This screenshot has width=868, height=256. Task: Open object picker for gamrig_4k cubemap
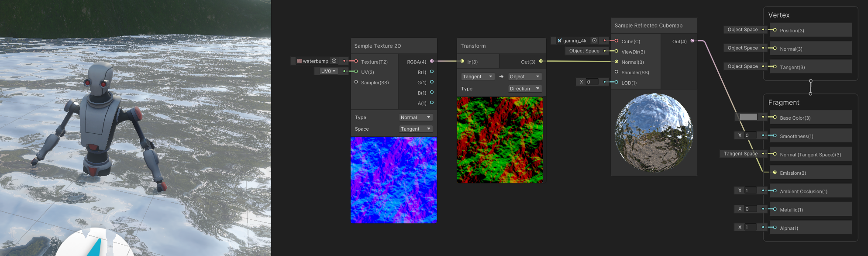pyautogui.click(x=594, y=41)
